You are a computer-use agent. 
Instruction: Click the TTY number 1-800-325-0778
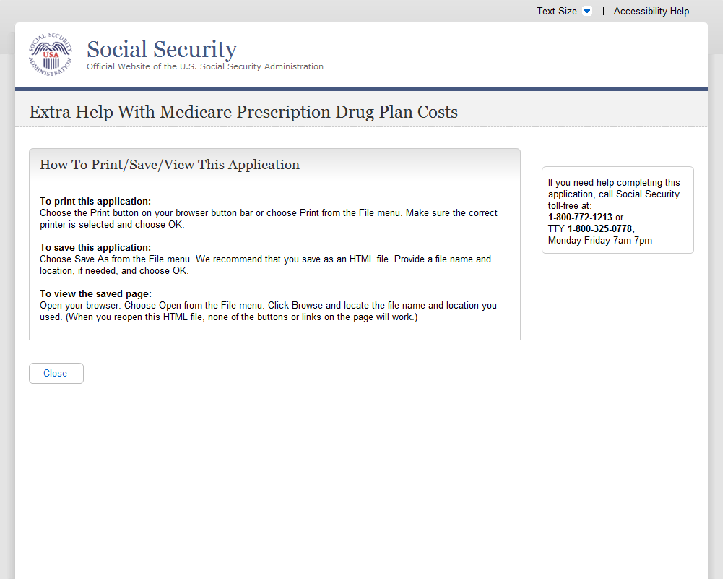pyautogui.click(x=600, y=229)
